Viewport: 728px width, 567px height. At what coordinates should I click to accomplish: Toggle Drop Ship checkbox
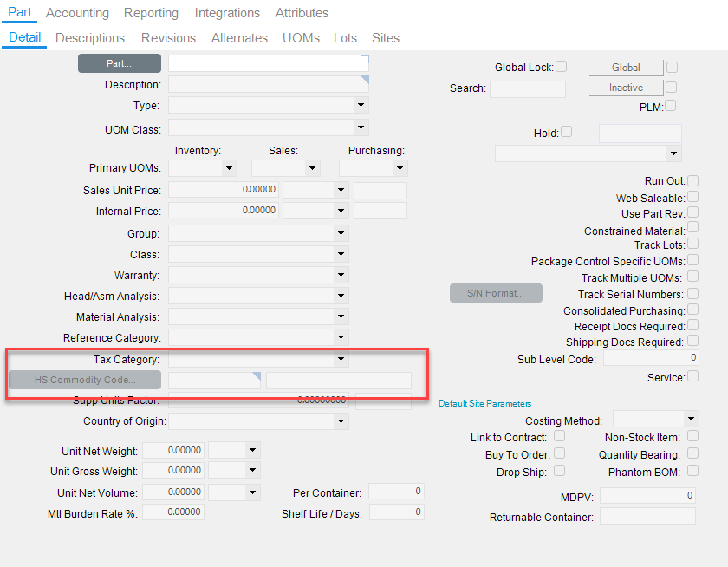pos(560,471)
